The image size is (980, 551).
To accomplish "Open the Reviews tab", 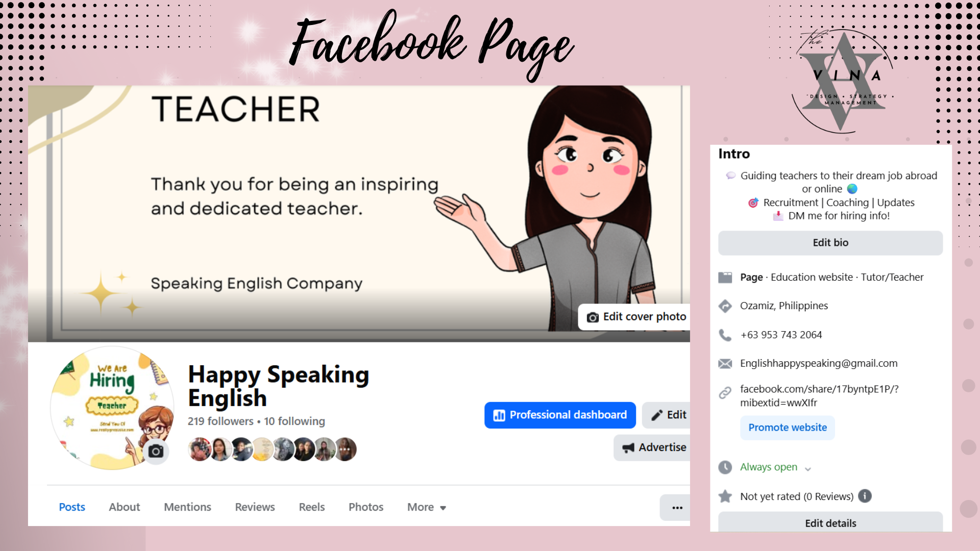I will click(x=255, y=507).
